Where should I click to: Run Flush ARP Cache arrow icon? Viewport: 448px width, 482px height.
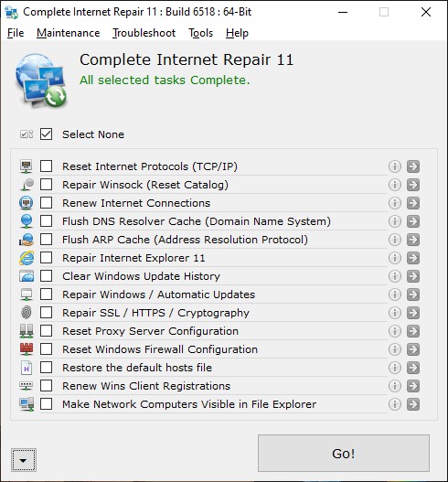413,240
